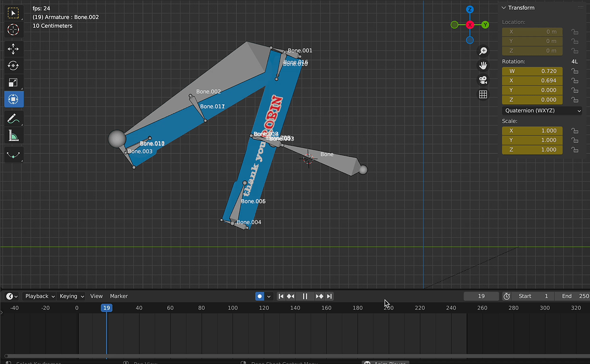
Task: Select the bone labeled Bone
Action: 327,154
